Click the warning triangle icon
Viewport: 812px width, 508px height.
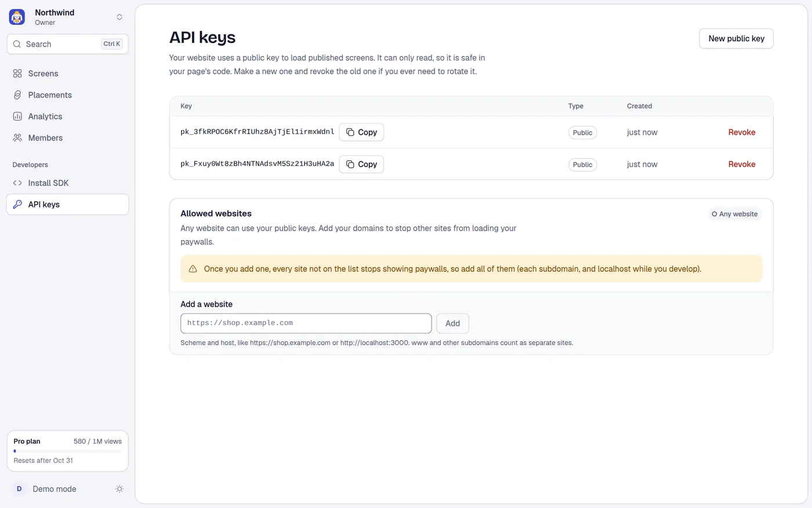pos(193,269)
